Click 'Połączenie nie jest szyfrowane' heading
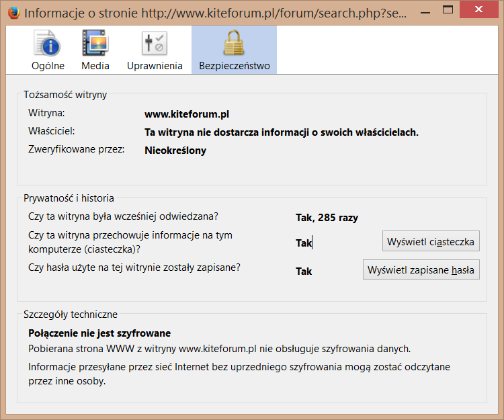 (x=99, y=333)
